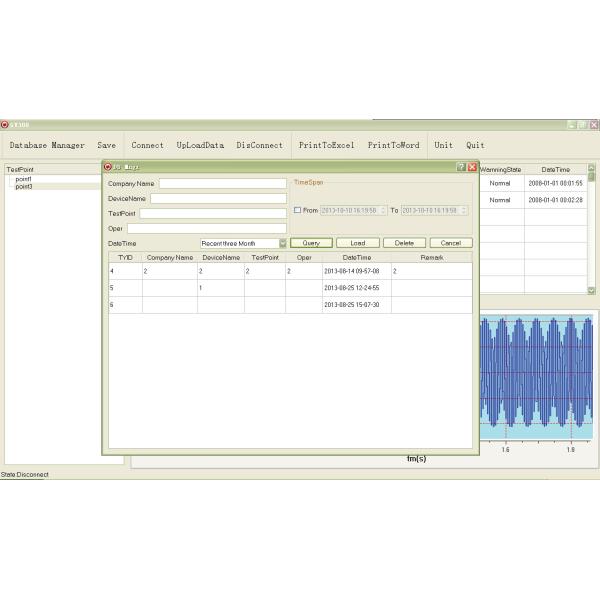This screenshot has height=600, width=600.
Task: Click the From date spinner arrows
Action: [385, 210]
